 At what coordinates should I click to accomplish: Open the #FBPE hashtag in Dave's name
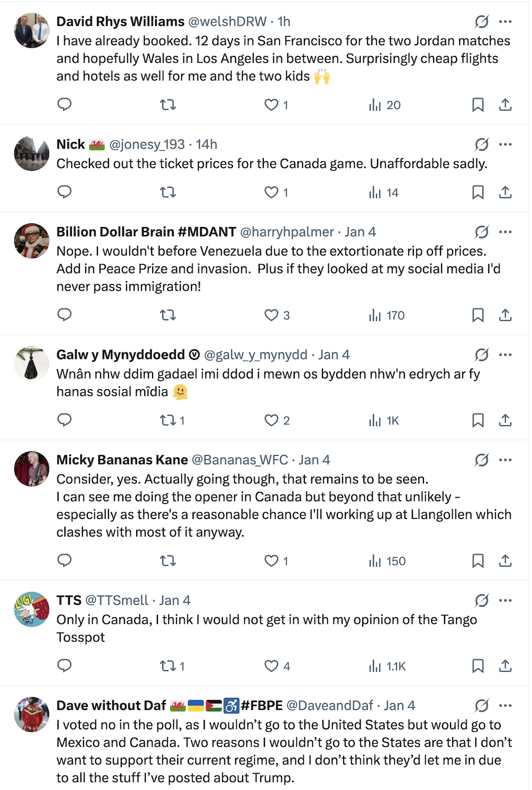262,706
